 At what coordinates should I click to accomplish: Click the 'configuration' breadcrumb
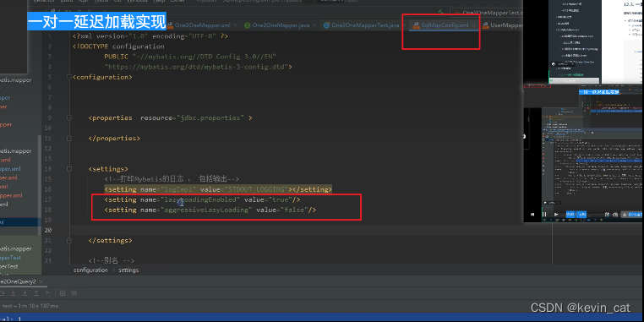coord(90,270)
